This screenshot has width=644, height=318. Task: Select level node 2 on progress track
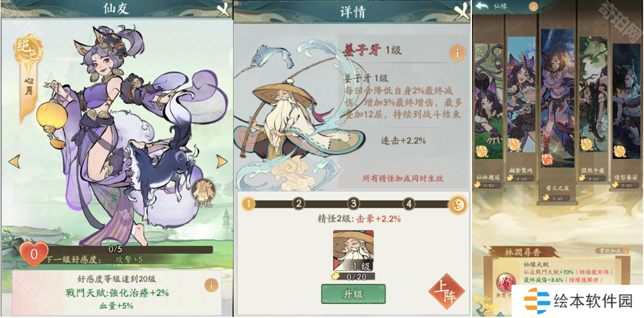(299, 203)
